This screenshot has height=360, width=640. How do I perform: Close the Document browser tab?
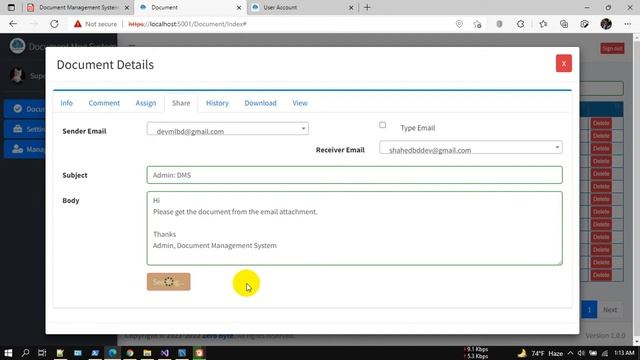(x=239, y=7)
